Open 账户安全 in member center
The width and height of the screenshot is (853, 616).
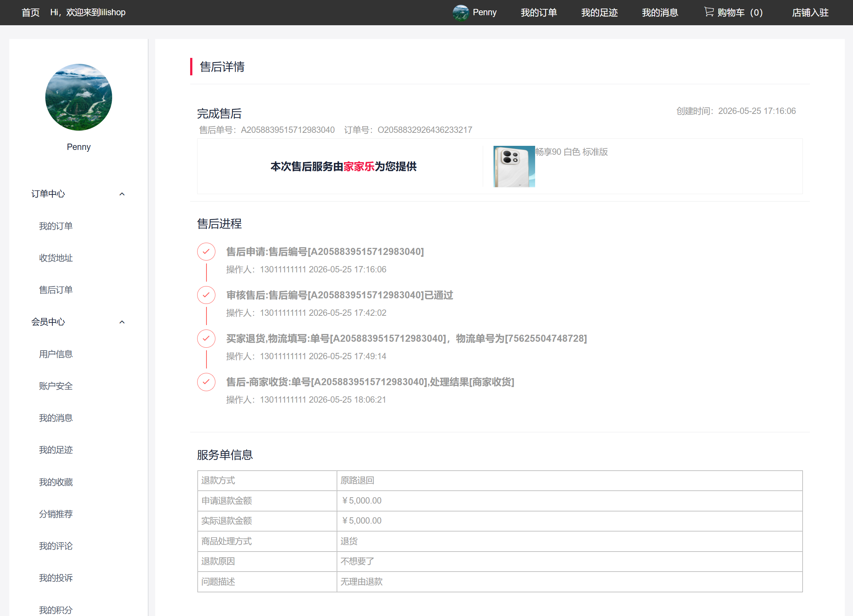click(x=56, y=386)
